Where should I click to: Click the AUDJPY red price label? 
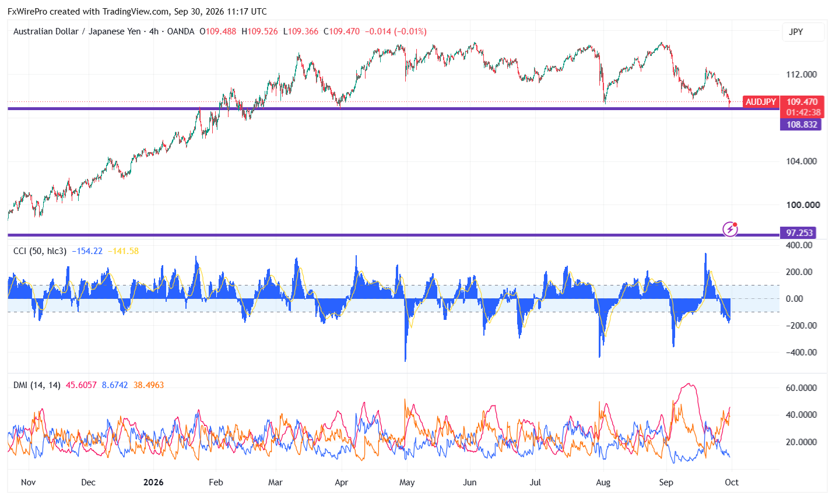click(x=761, y=102)
